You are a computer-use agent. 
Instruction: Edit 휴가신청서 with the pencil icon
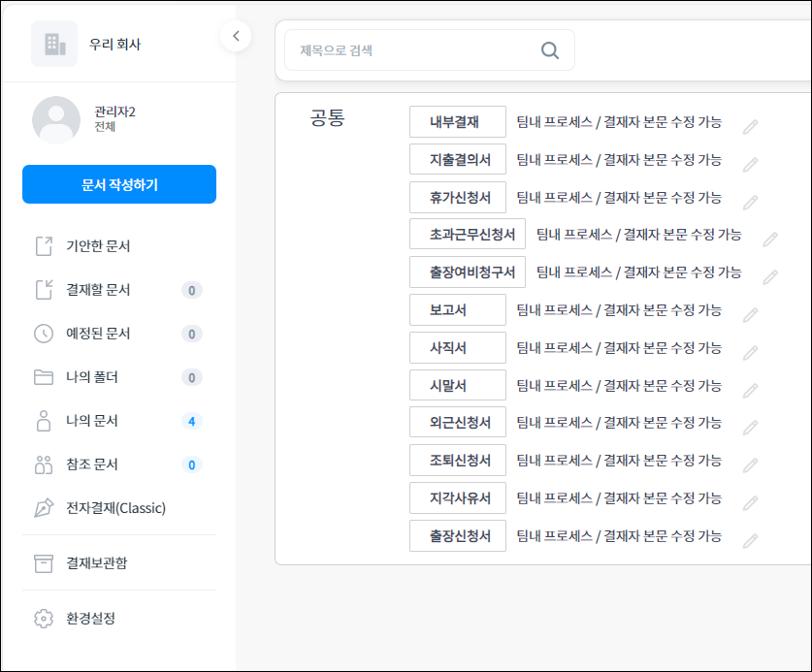pyautogui.click(x=750, y=203)
